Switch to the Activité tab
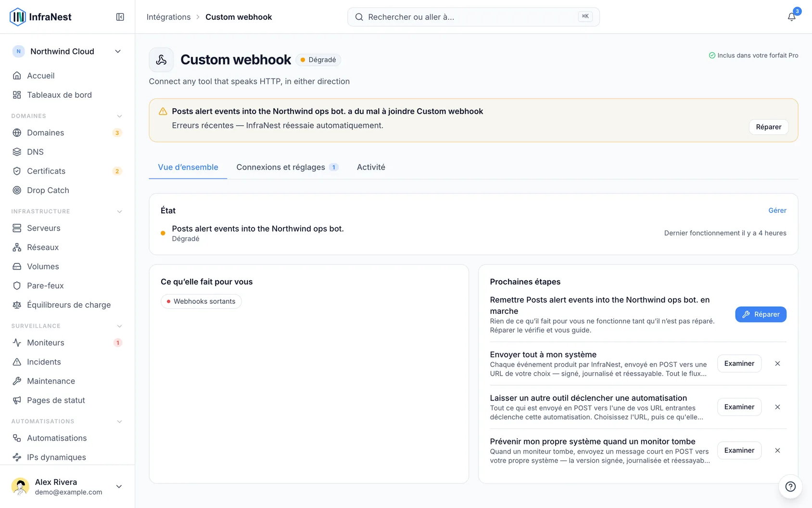Viewport: 812px width, 508px height. point(371,167)
